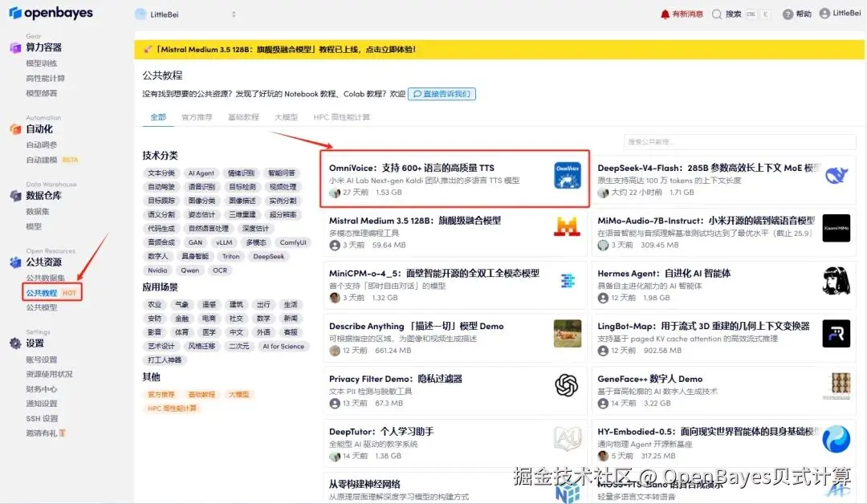Open SSH 设置 in the sidebar
The height and width of the screenshot is (504, 867).
(42, 418)
